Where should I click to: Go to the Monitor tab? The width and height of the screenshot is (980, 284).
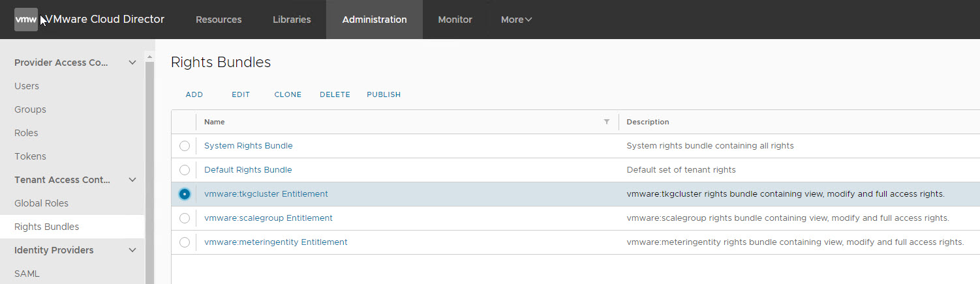[x=455, y=20]
